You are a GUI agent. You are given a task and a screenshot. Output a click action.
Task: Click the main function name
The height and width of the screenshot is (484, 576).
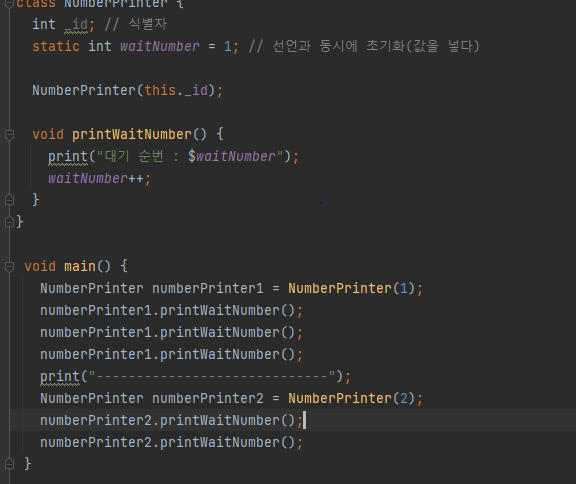(80, 266)
